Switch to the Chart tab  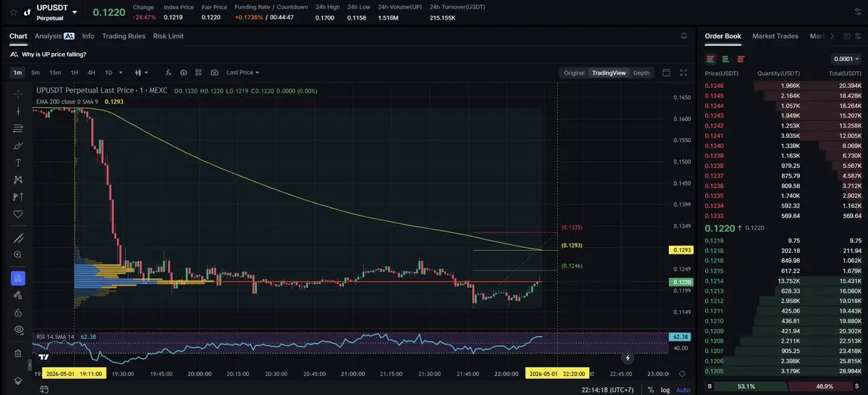click(18, 36)
